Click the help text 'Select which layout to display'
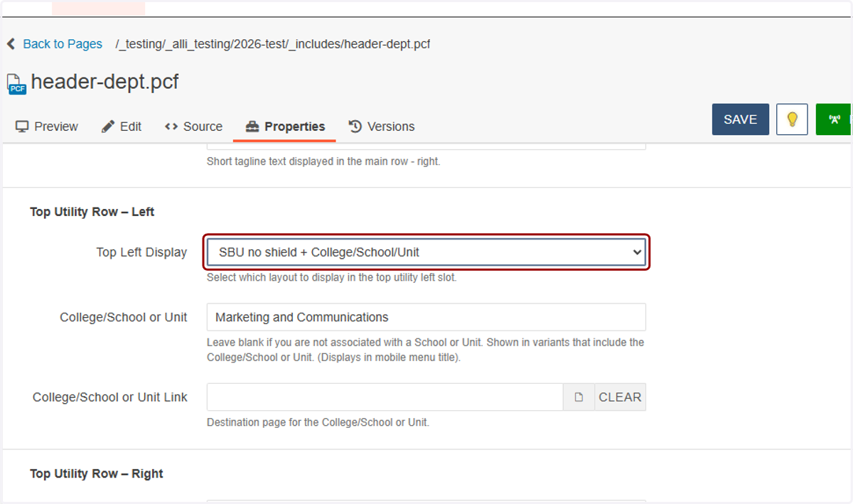853x504 pixels. point(332,277)
